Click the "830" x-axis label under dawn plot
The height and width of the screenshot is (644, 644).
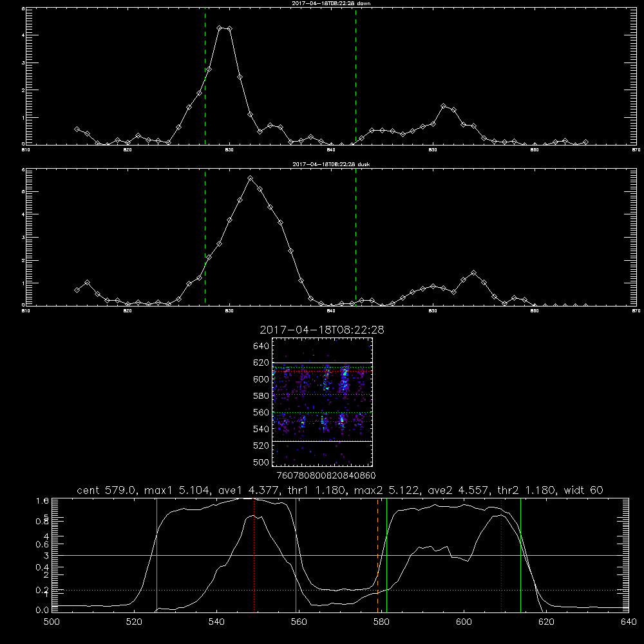(x=230, y=150)
